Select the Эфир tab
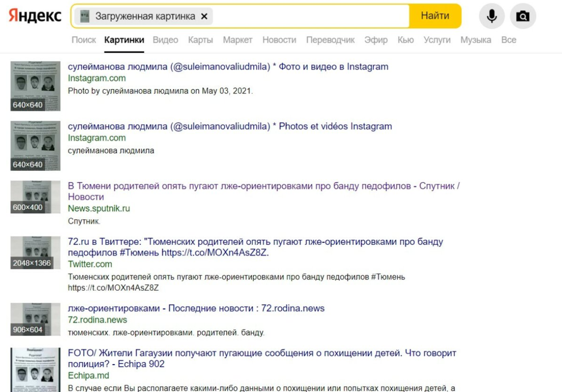The height and width of the screenshot is (392, 562). click(376, 40)
